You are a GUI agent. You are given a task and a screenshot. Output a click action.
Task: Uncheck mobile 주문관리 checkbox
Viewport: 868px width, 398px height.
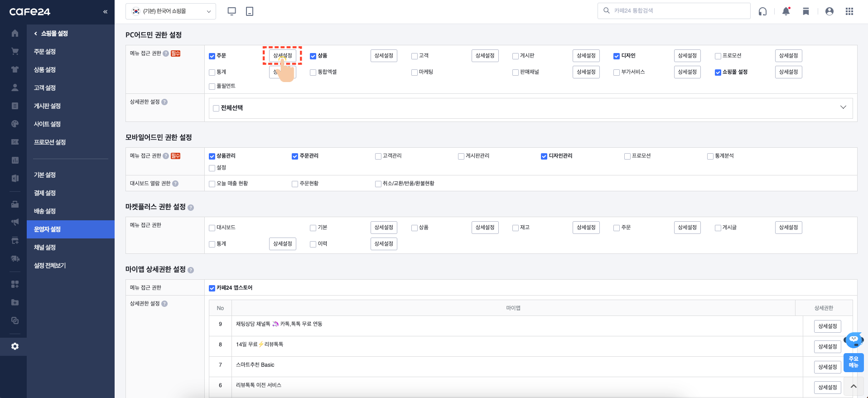click(x=295, y=156)
